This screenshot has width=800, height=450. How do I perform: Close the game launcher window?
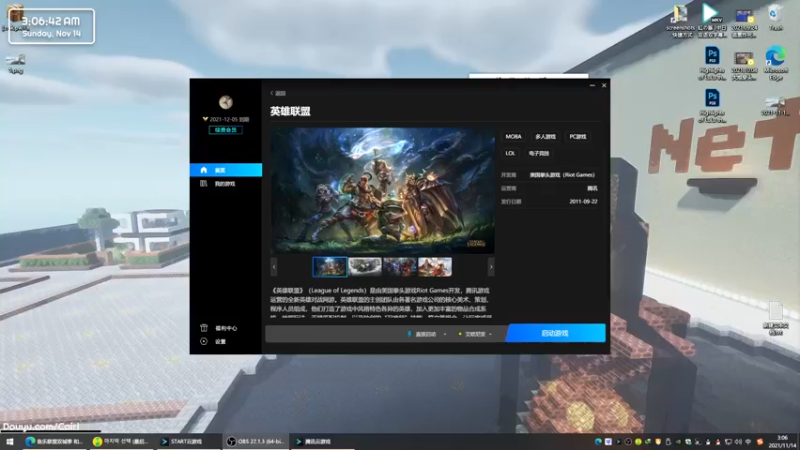(604, 86)
